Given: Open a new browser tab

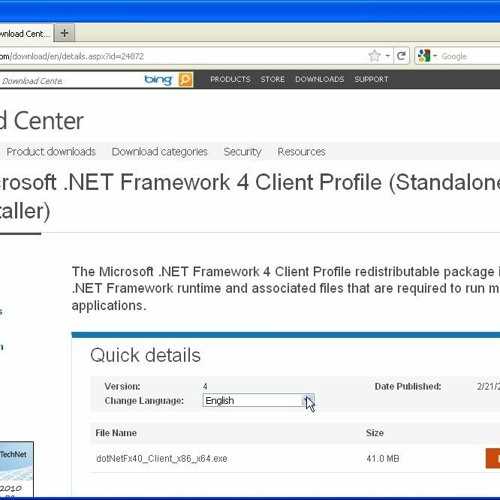Looking at the screenshot, I should point(64,33).
